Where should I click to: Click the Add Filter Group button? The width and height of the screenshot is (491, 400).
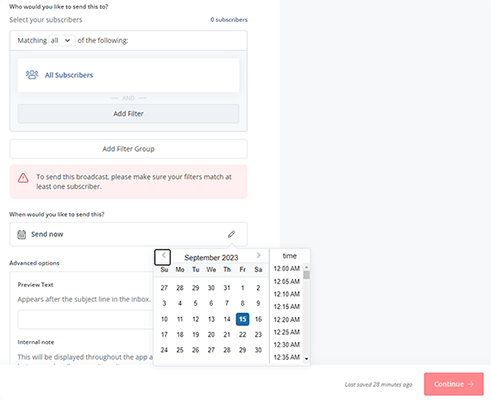[128, 149]
